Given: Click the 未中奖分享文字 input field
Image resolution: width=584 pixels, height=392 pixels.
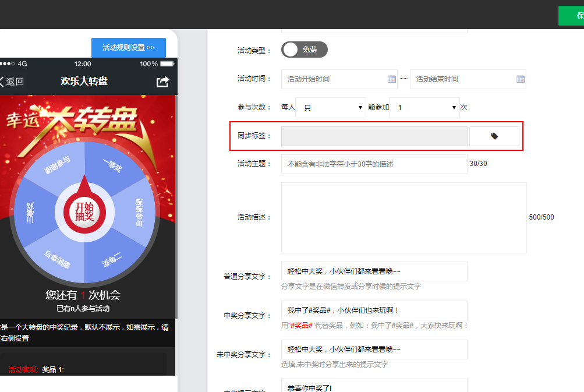Looking at the screenshot, I should point(374,349).
